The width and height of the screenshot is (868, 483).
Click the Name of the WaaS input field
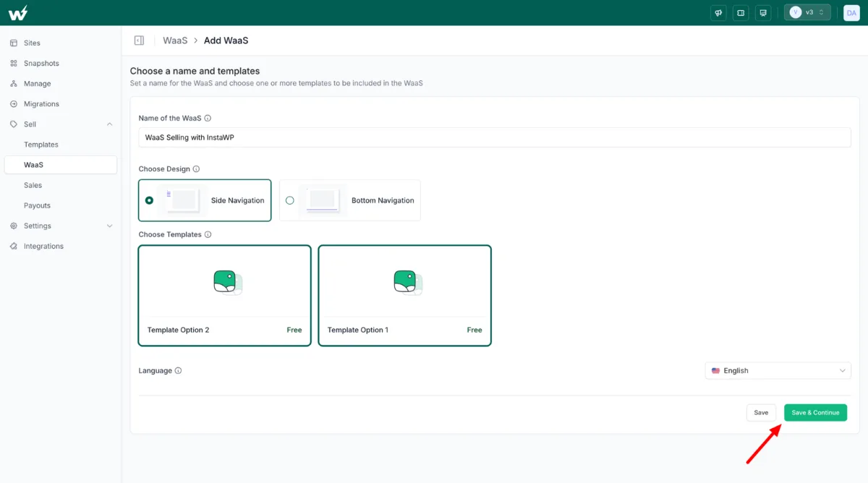(x=495, y=137)
